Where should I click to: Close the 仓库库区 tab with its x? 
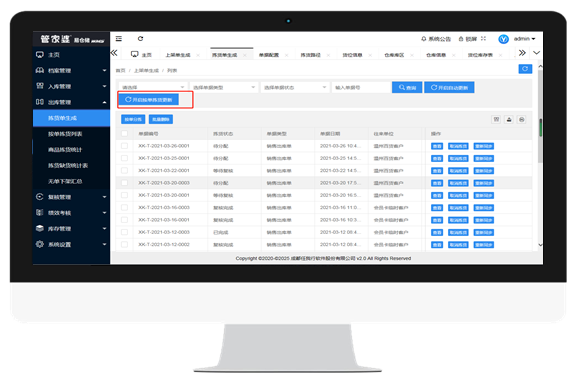click(x=412, y=55)
